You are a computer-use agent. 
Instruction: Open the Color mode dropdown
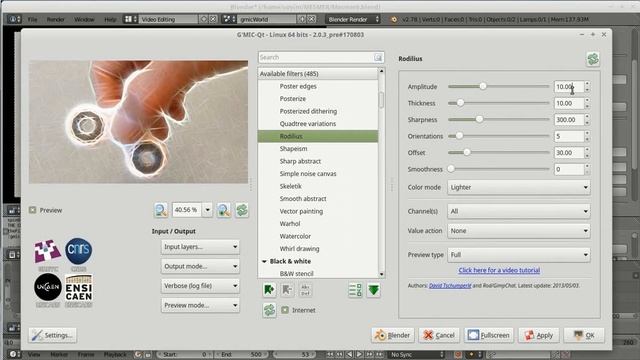pos(519,187)
